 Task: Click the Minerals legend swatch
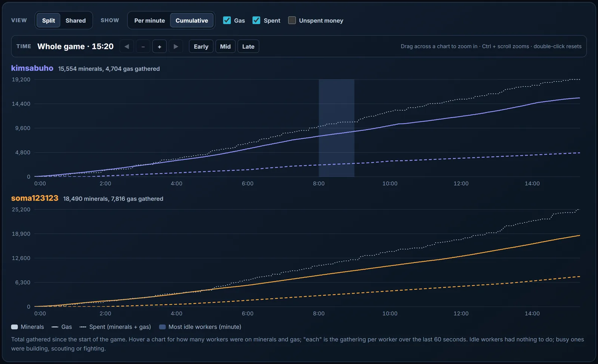coord(15,327)
